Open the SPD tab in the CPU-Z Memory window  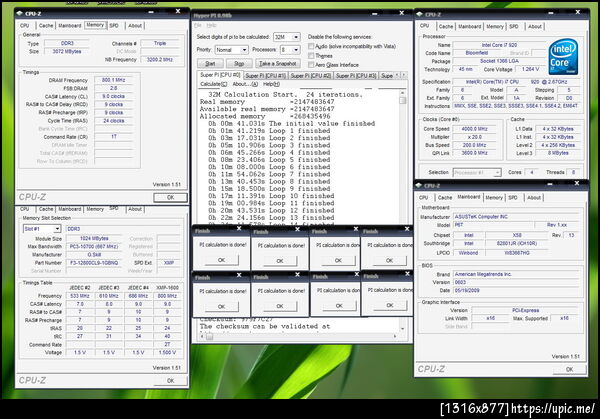pos(114,26)
